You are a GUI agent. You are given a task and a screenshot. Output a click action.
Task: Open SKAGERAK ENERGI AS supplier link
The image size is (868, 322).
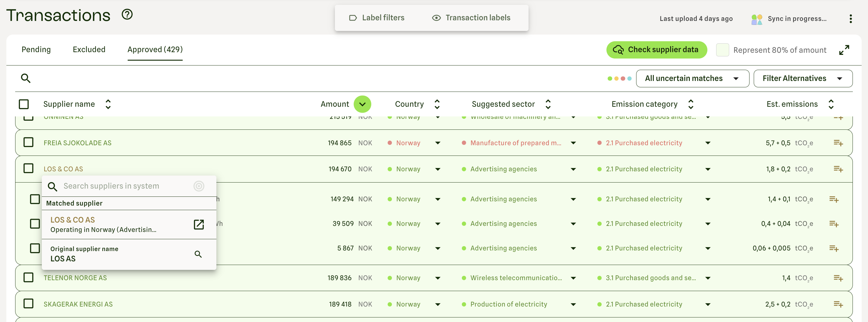tap(78, 304)
